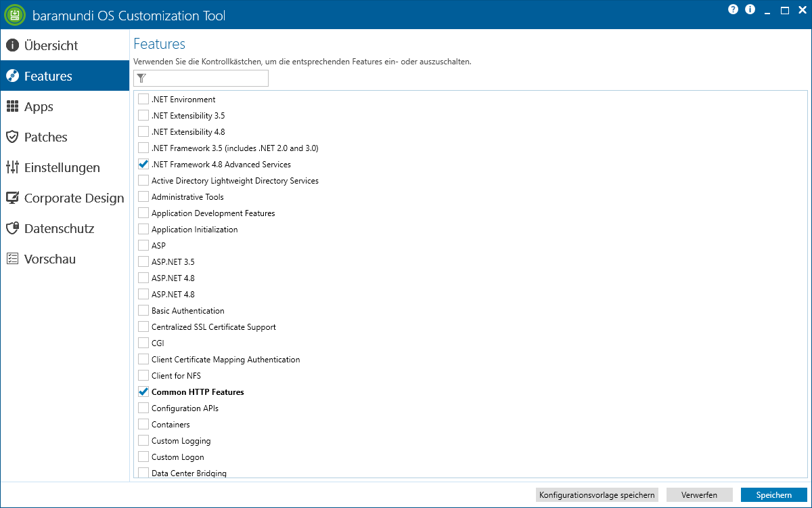
Task: Click the Vorschau checklist icon
Action: [12, 259]
